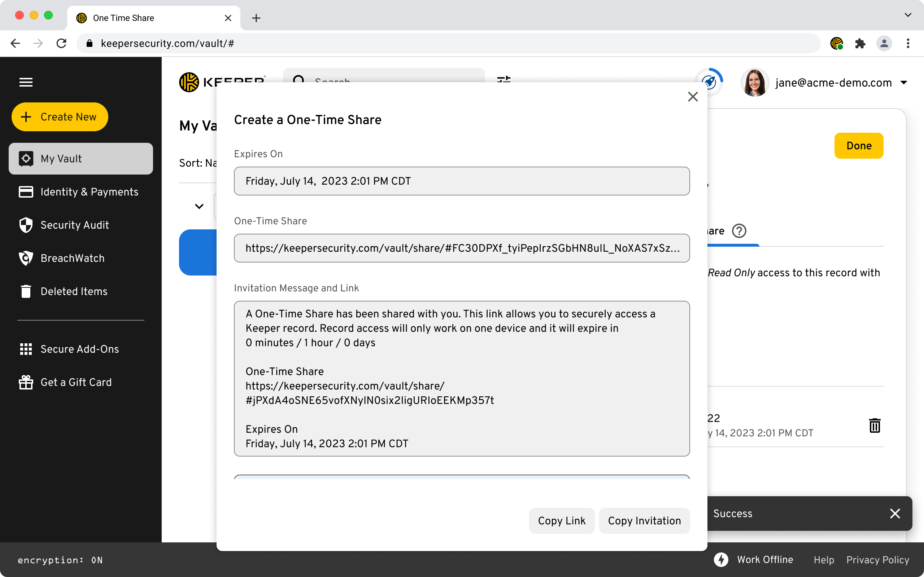The height and width of the screenshot is (577, 924).
Task: Open the Keeper browser extension icon
Action: coord(836,44)
